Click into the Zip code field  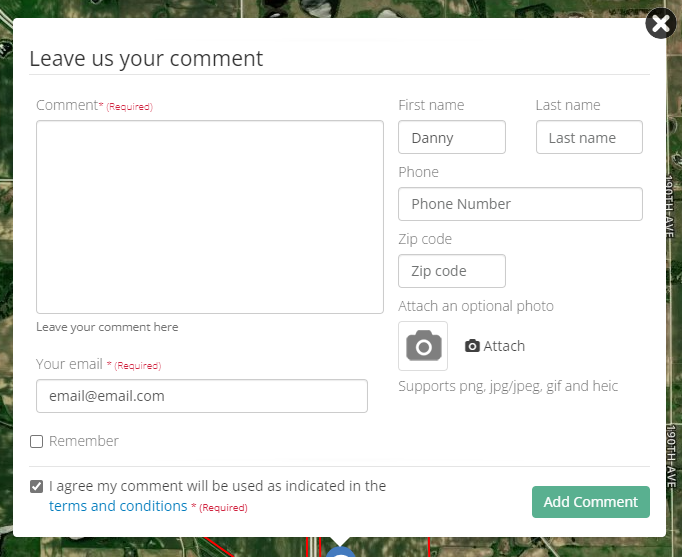(x=452, y=271)
